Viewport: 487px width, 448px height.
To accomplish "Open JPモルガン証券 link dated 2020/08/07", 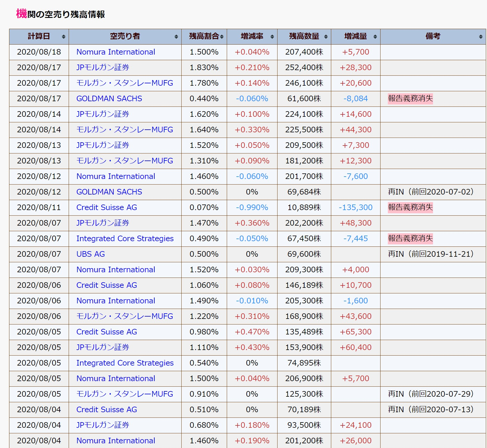I will coord(103,223).
